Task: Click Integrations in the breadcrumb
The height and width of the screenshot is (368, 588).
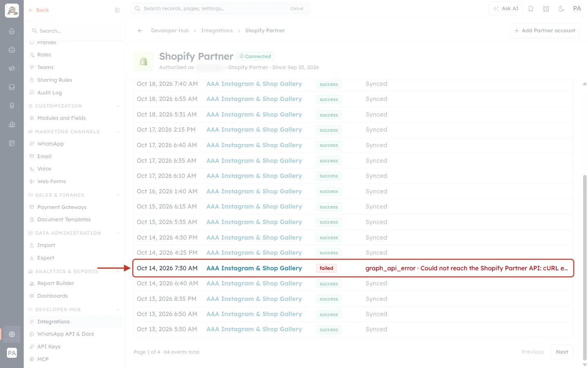Action: (217, 31)
